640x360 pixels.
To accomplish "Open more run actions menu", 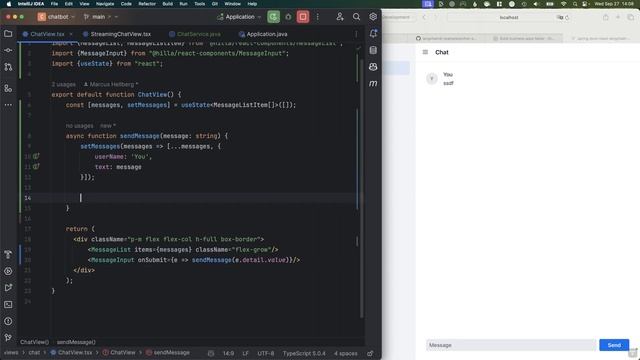I will pyautogui.click(x=318, y=17).
